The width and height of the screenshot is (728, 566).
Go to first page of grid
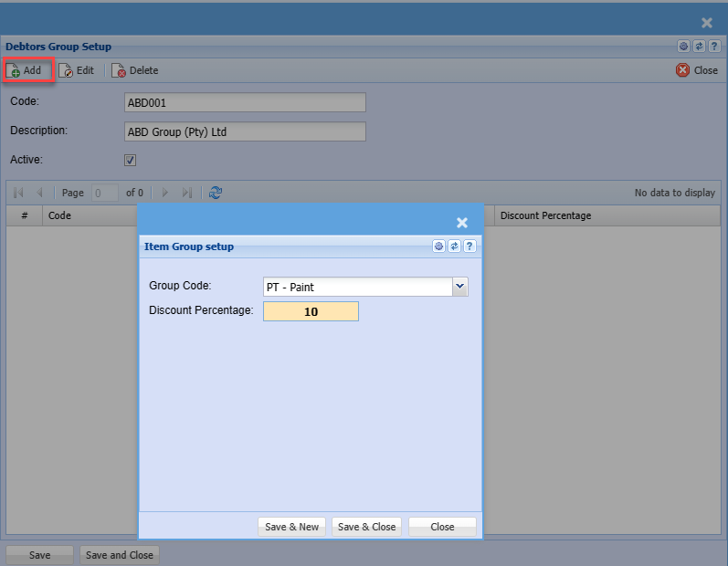[19, 193]
